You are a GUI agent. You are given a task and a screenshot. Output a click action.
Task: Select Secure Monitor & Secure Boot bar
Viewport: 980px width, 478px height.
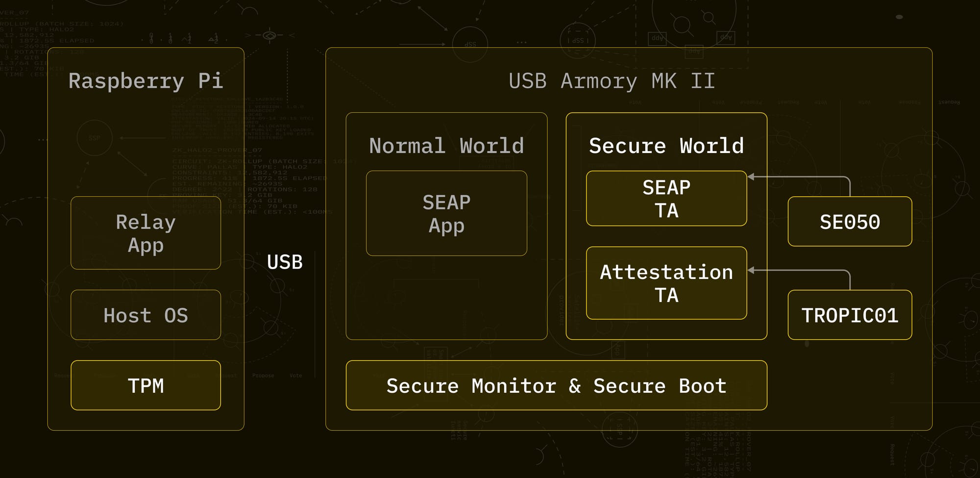556,385
